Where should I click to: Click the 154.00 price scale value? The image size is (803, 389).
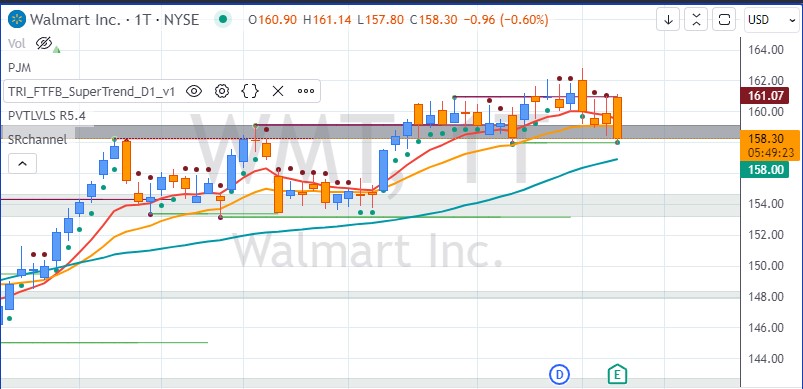(765, 204)
